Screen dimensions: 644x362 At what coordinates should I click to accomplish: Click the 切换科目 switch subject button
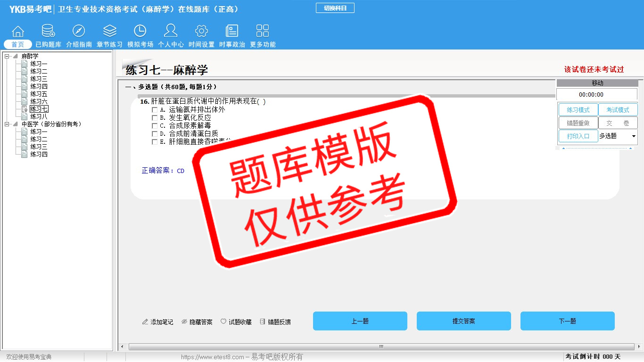(335, 8)
